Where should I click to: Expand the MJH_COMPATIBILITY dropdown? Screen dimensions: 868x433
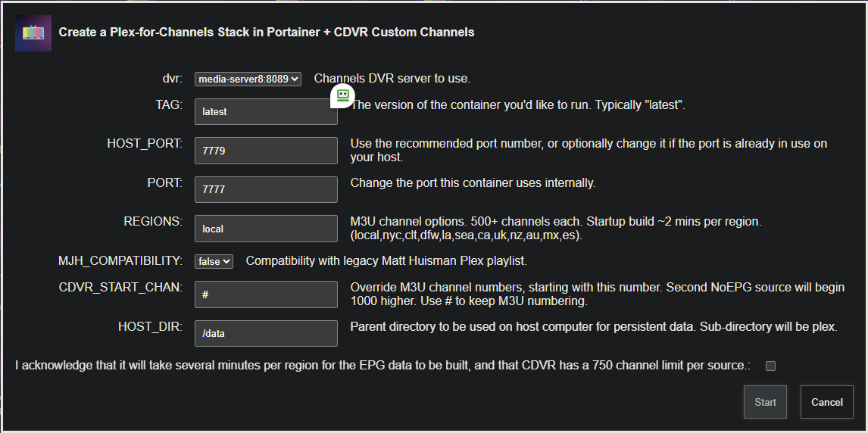pyautogui.click(x=214, y=261)
